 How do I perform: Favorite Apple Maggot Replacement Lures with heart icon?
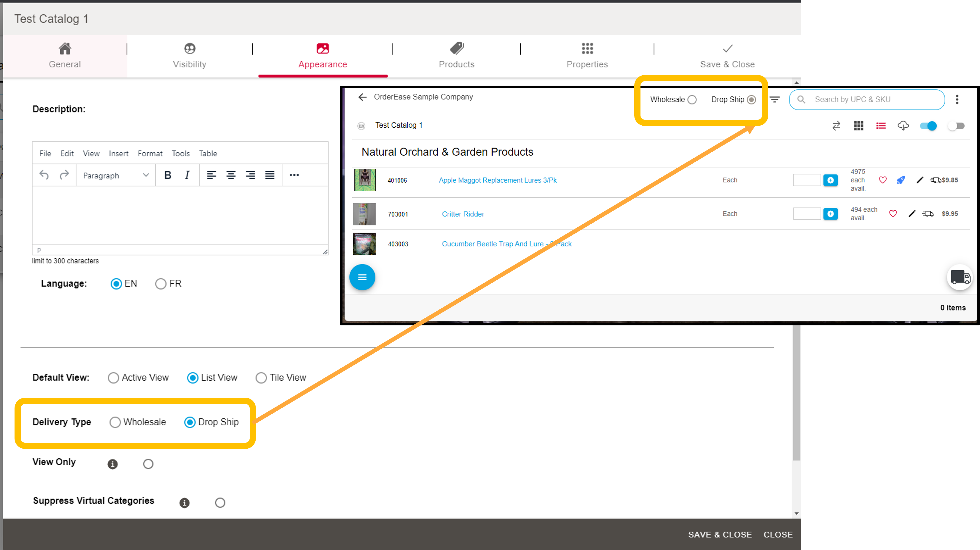coord(883,180)
